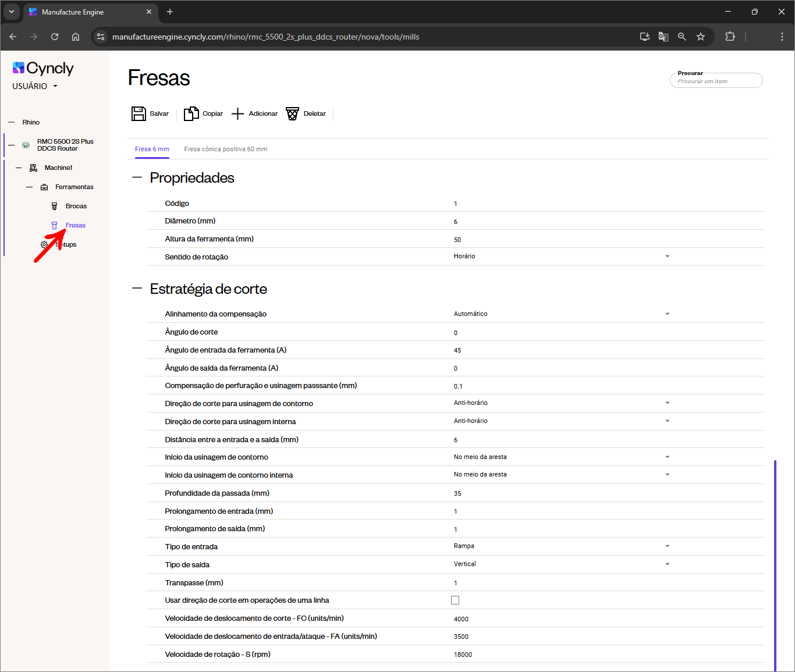Image resolution: width=795 pixels, height=672 pixels.
Task: Click the Machine1 machine icon
Action: coord(34,168)
